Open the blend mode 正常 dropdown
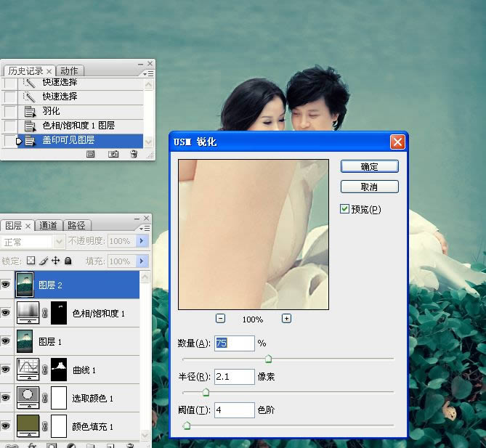This screenshot has width=486, height=448. coord(33,241)
